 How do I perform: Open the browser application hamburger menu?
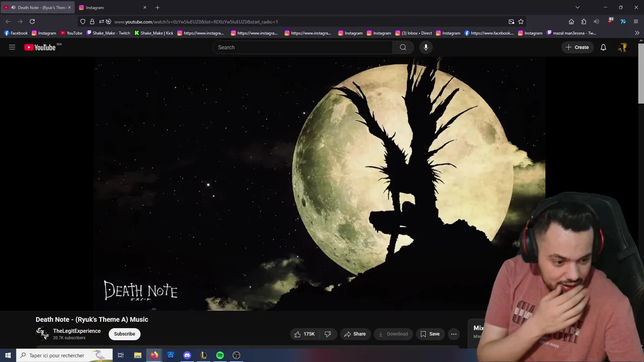(x=636, y=22)
